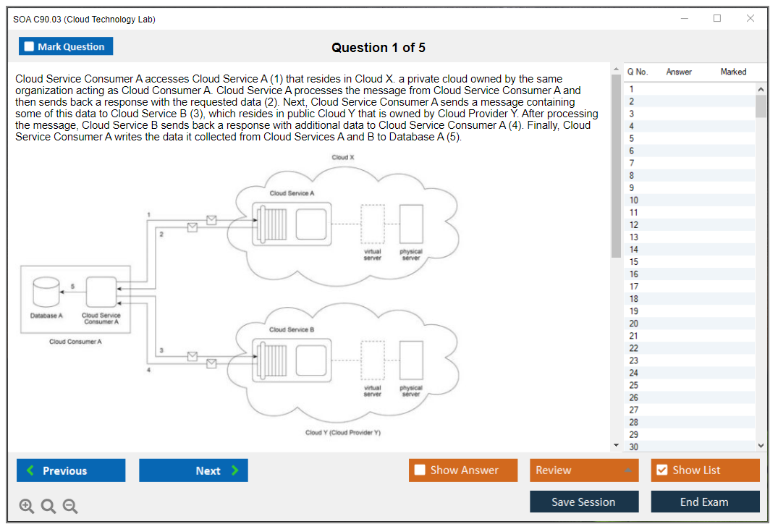Click the question pane scroll up arrow
778x532 pixels.
tap(616, 69)
